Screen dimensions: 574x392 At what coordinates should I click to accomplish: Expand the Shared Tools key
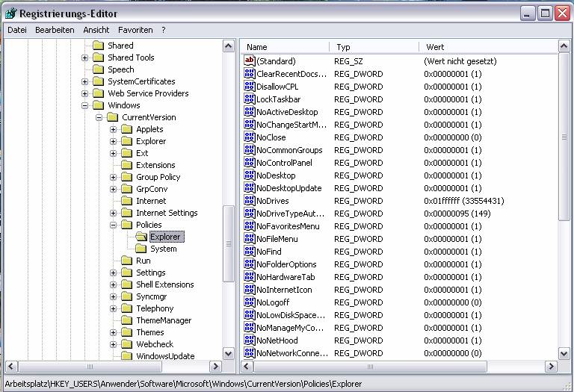click(85, 57)
